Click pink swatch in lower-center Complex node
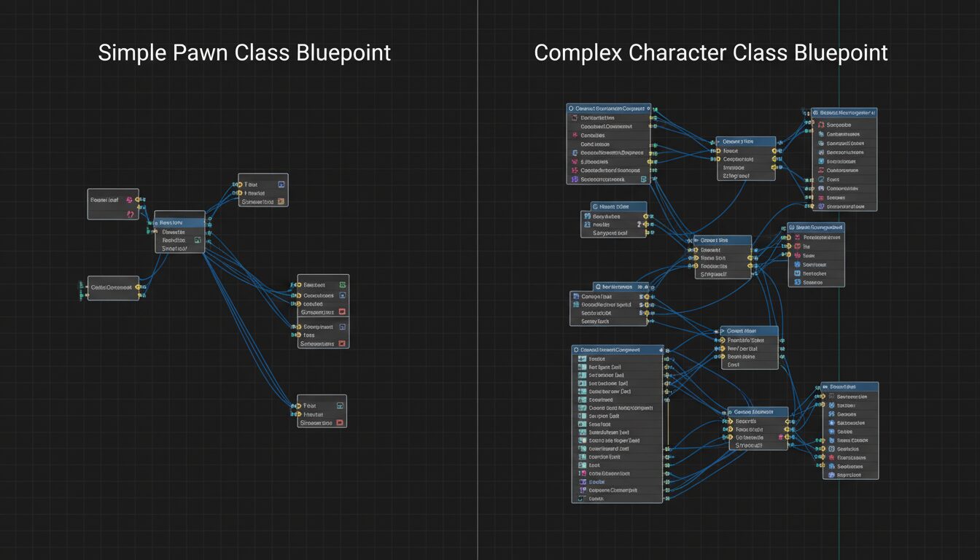The width and height of the screenshot is (980, 560). 781,438
